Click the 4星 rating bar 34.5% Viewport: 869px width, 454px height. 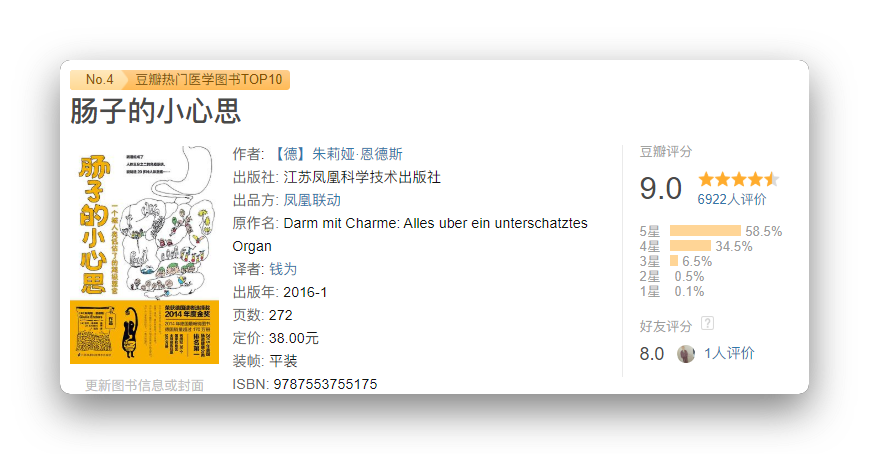point(690,246)
